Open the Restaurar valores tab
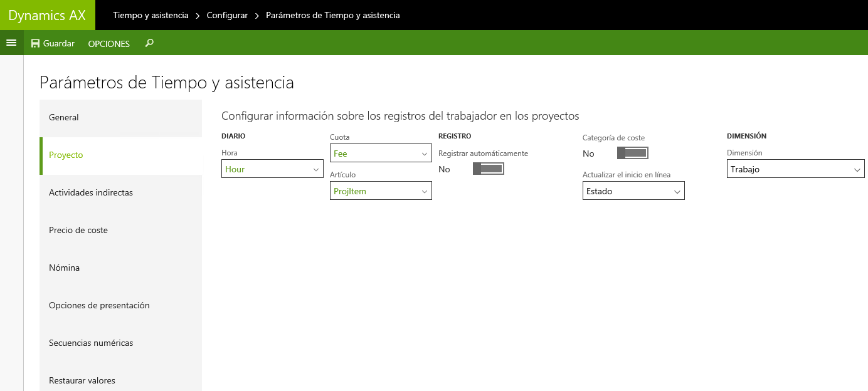 (x=120, y=378)
